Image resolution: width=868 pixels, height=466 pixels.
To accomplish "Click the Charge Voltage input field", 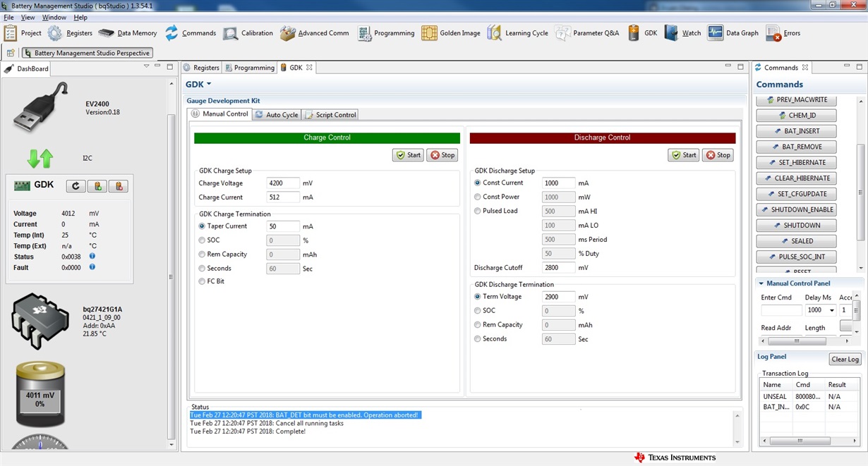I will (283, 183).
